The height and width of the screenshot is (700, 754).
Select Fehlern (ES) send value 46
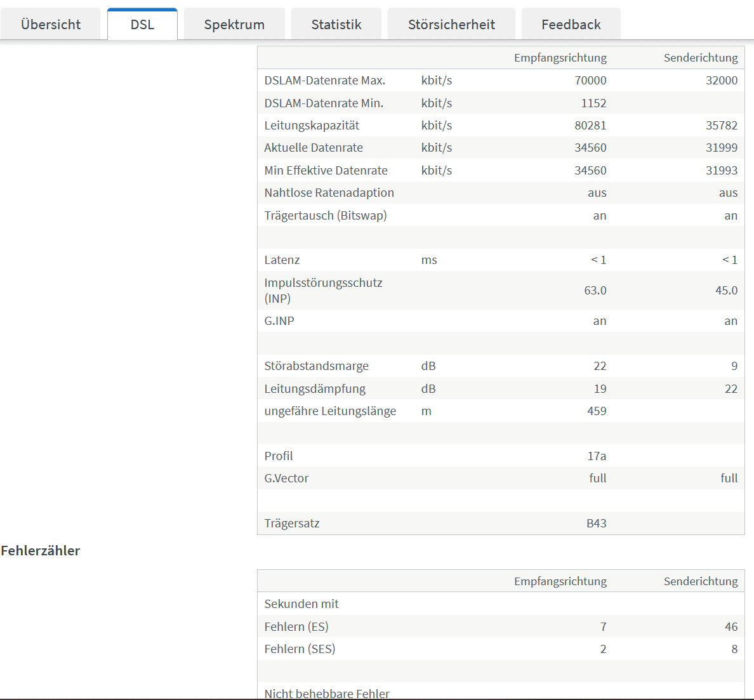pyautogui.click(x=731, y=626)
